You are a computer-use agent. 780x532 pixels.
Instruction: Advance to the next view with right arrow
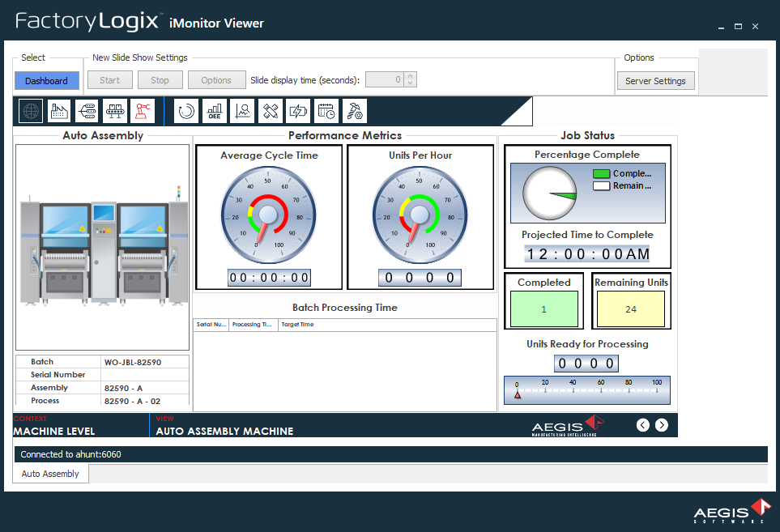[x=662, y=424]
